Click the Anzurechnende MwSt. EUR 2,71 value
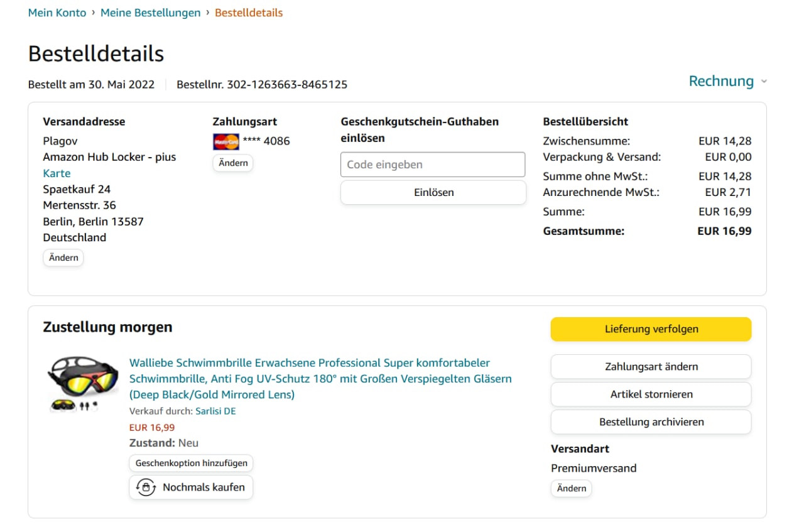This screenshot has width=804, height=532. tap(728, 192)
